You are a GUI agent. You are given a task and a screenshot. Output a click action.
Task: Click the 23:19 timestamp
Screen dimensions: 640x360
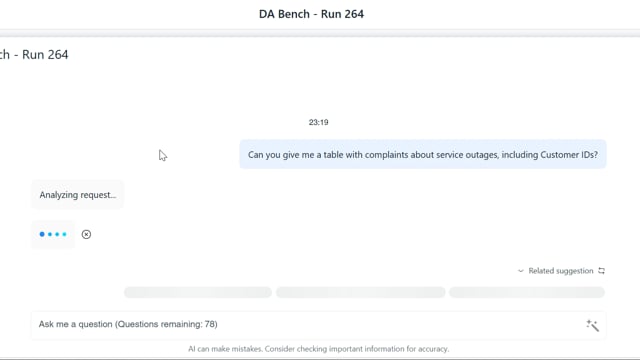click(x=318, y=122)
